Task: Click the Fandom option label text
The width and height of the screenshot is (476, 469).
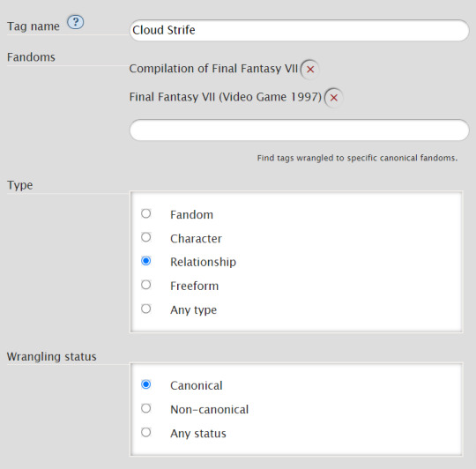Action: (191, 215)
